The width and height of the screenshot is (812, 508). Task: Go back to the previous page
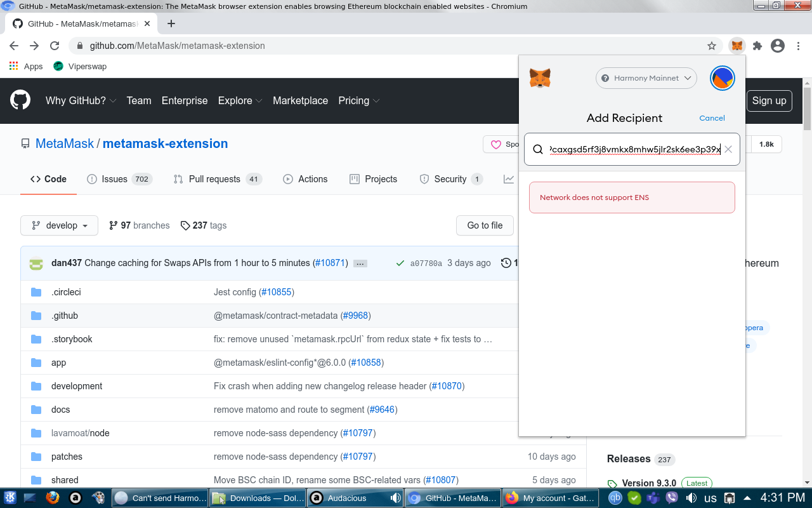point(14,46)
